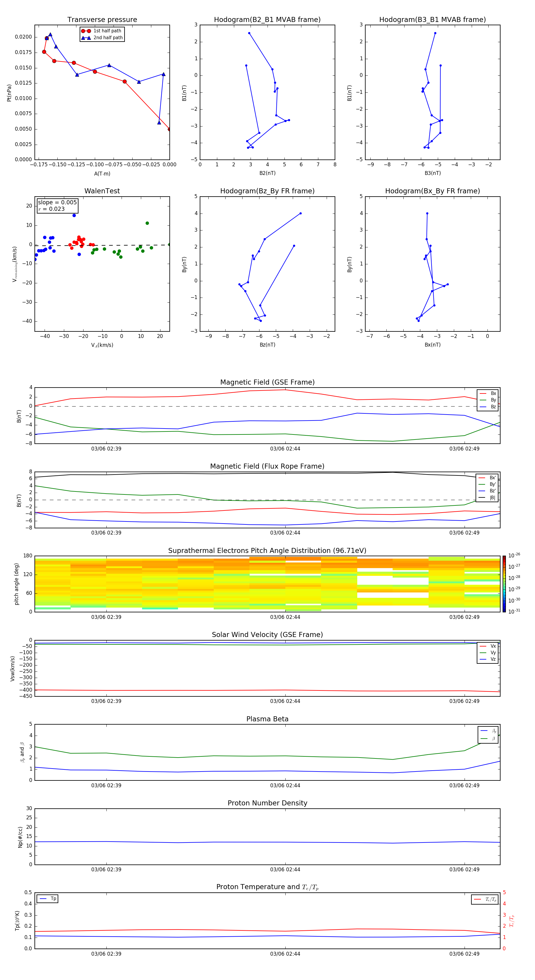Image resolution: width=535 pixels, height=980 pixels.
Task: Click the green WalenTest outlier point near 11
Action: (x=147, y=223)
